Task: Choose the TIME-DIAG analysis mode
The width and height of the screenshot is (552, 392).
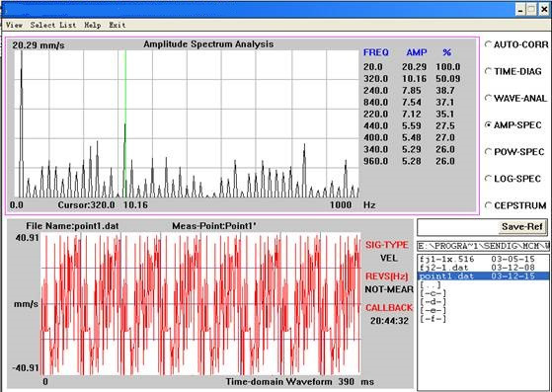Action: click(513, 71)
